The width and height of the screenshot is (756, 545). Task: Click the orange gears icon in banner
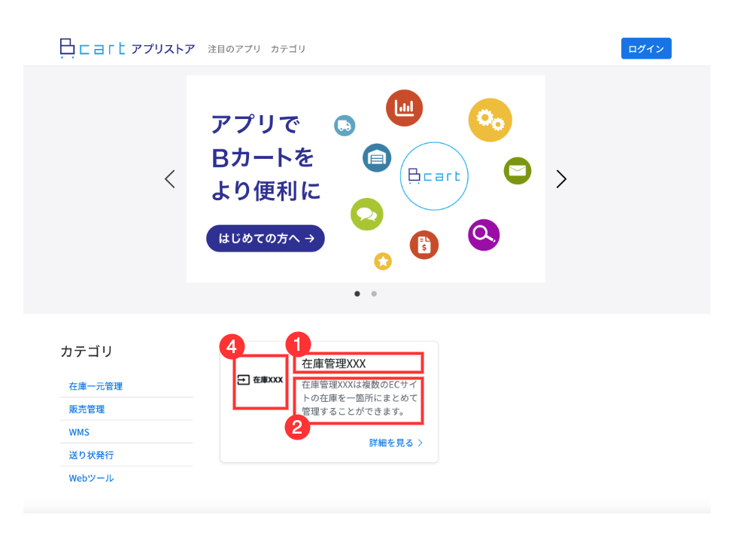(490, 120)
